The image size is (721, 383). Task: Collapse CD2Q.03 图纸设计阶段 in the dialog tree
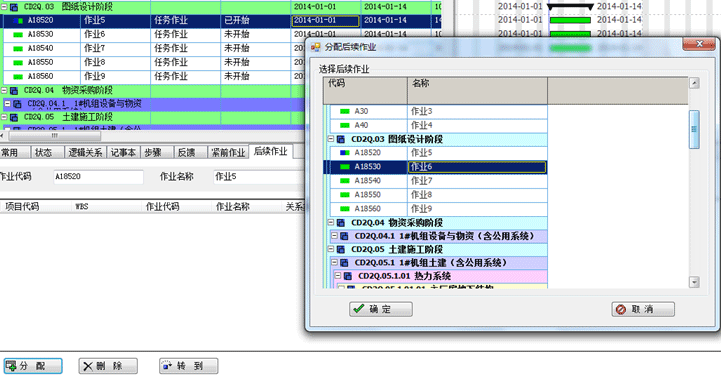[x=331, y=138]
